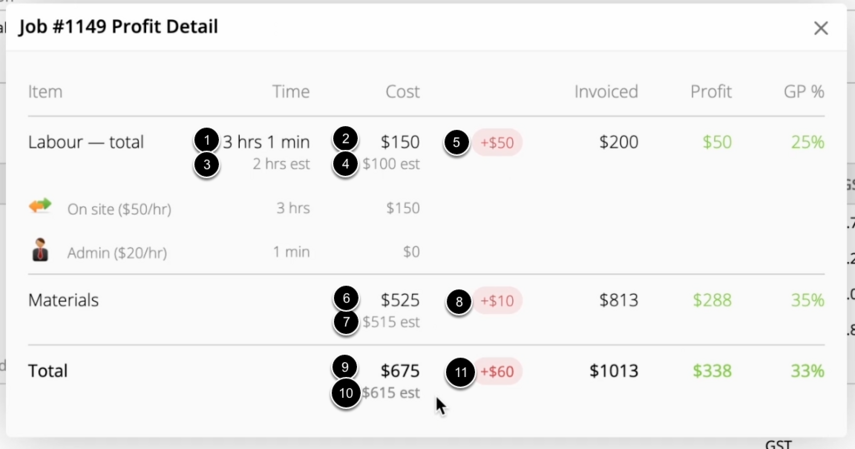Click the Materials row label
This screenshot has height=449, width=855.
click(x=63, y=300)
